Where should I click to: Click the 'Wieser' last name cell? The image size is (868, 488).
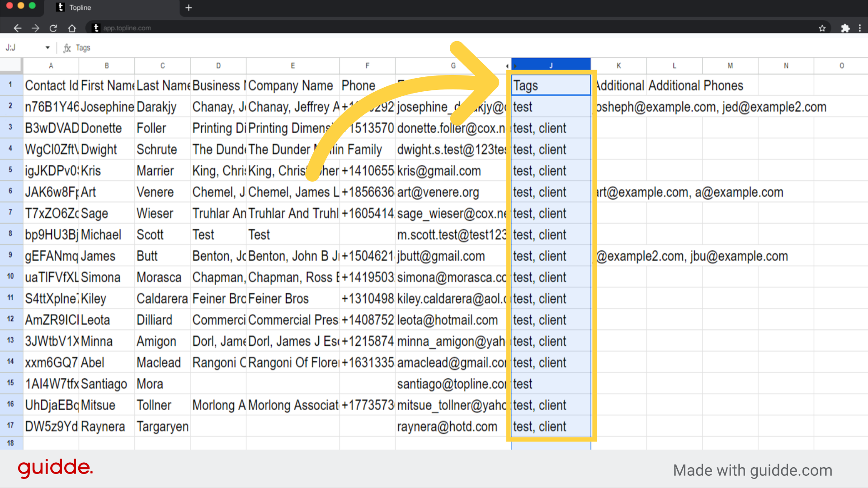(162, 213)
